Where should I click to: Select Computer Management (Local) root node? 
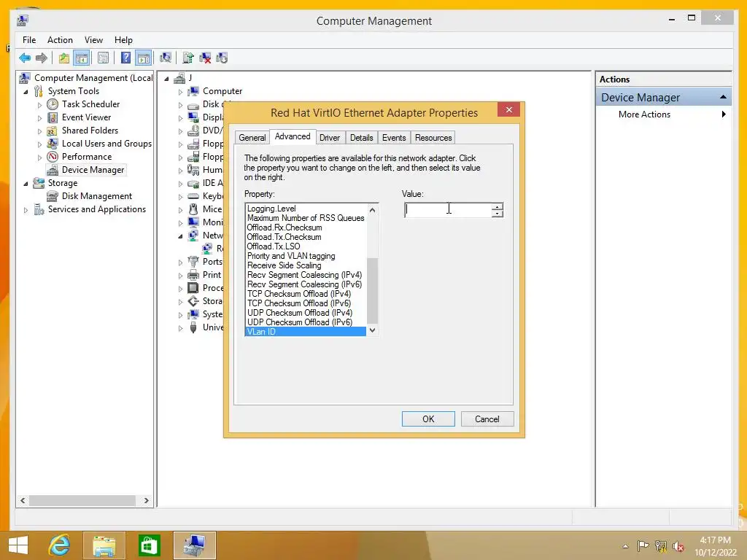[x=93, y=77]
